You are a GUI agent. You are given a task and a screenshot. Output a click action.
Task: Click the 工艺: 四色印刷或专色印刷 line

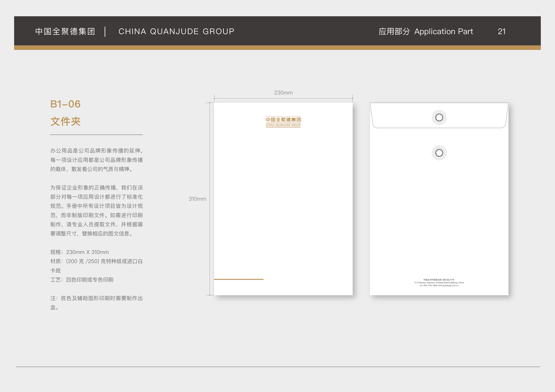tap(82, 280)
